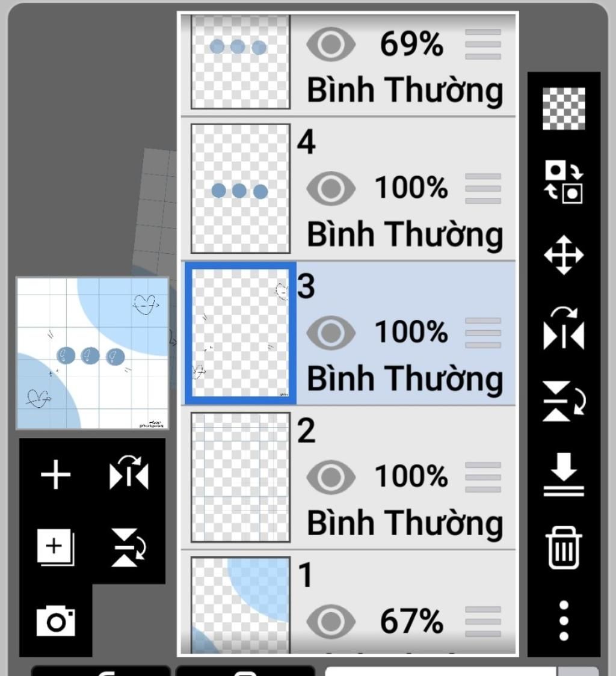The image size is (616, 676).
Task: Hide layer 3 using its eye icon
Action: click(x=331, y=333)
